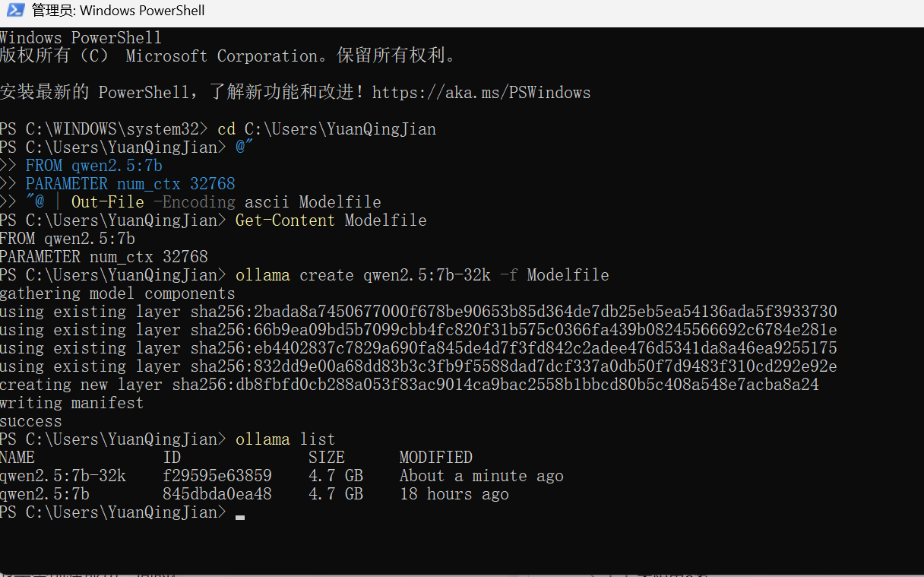Click the NAME column header
Image resolution: width=924 pixels, height=577 pixels.
(17, 458)
